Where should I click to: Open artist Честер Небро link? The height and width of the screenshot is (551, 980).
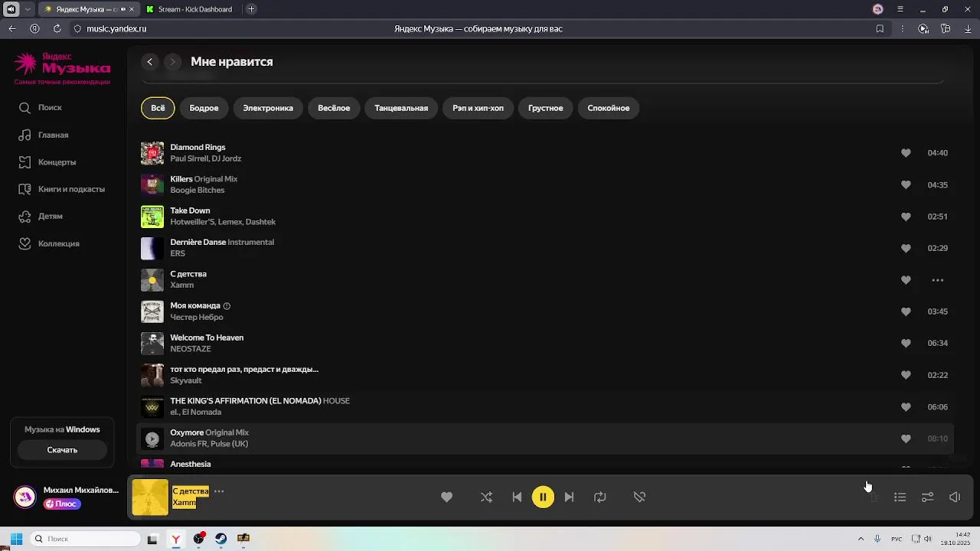click(x=197, y=317)
